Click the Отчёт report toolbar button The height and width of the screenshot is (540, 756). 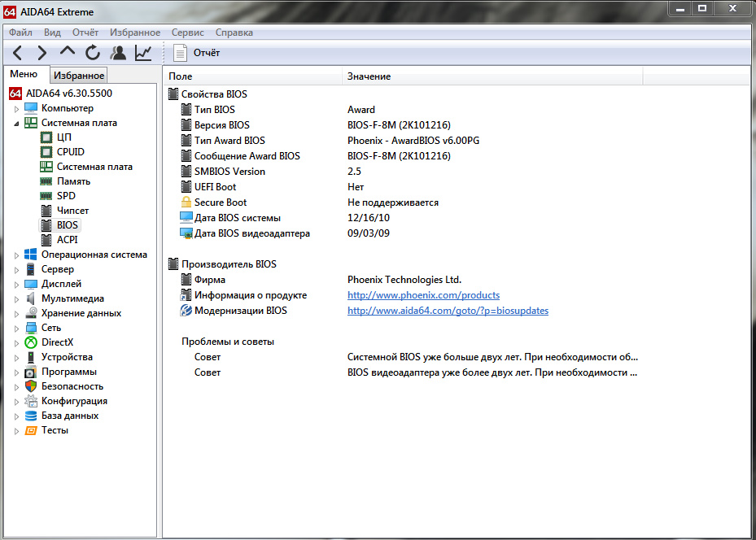tap(198, 53)
